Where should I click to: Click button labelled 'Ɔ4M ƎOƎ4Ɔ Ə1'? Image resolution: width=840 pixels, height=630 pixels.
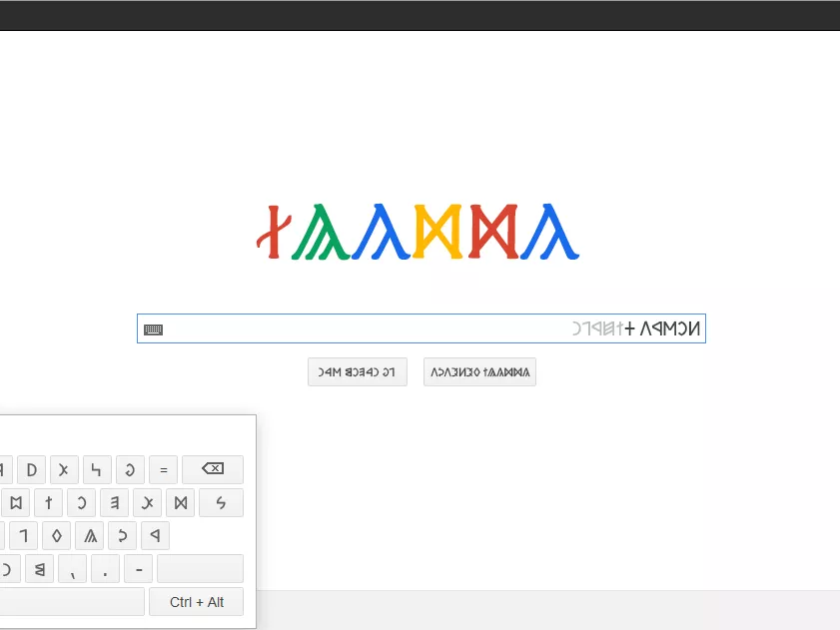click(358, 371)
